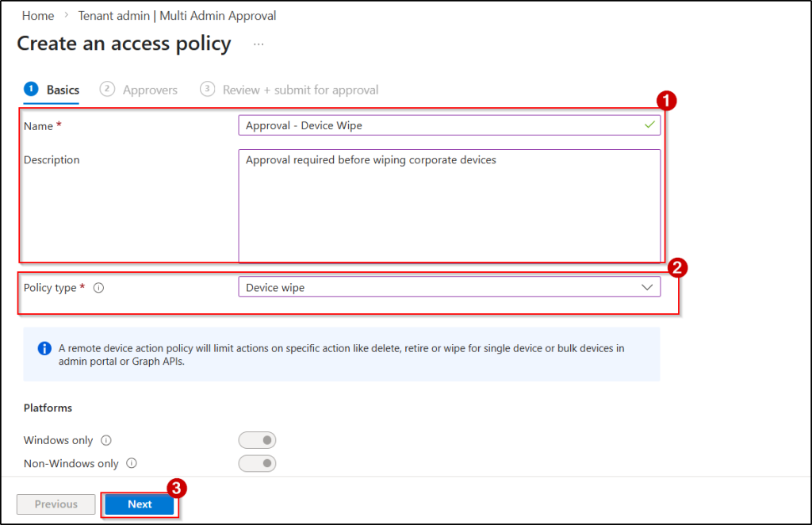Click the Next button
This screenshot has height=525, width=812.
tap(140, 504)
